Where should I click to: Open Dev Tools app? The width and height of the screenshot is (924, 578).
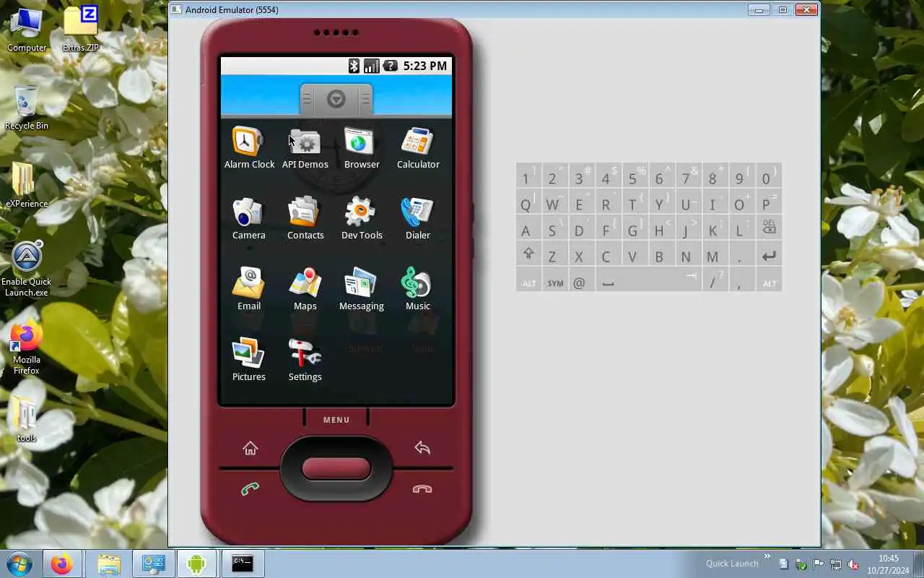(x=362, y=219)
